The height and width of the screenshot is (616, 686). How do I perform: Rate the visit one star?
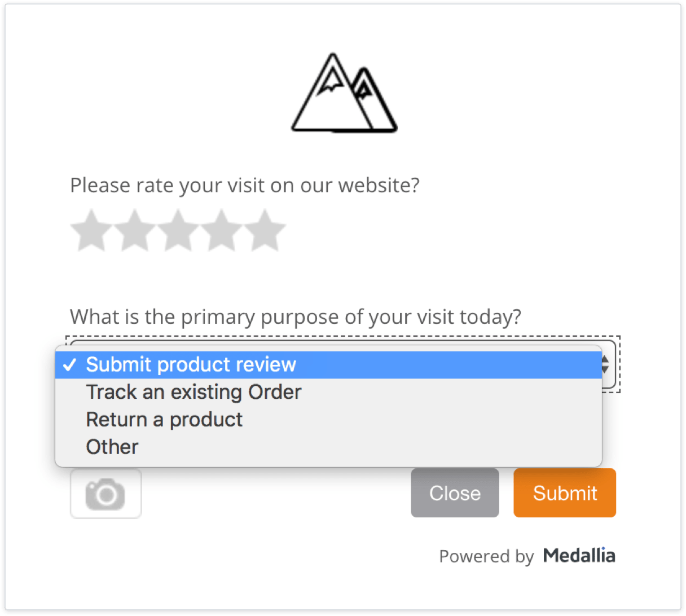[91, 230]
